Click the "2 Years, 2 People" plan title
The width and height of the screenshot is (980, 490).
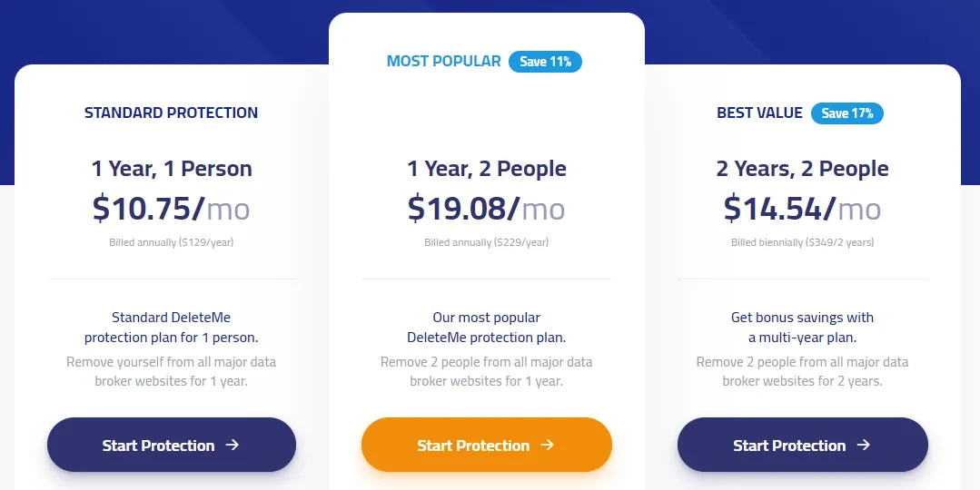click(802, 169)
